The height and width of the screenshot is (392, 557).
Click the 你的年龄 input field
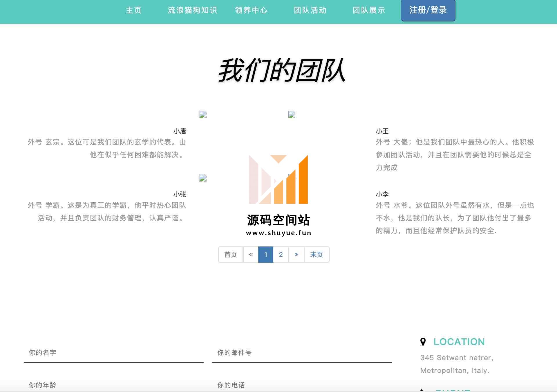point(114,385)
